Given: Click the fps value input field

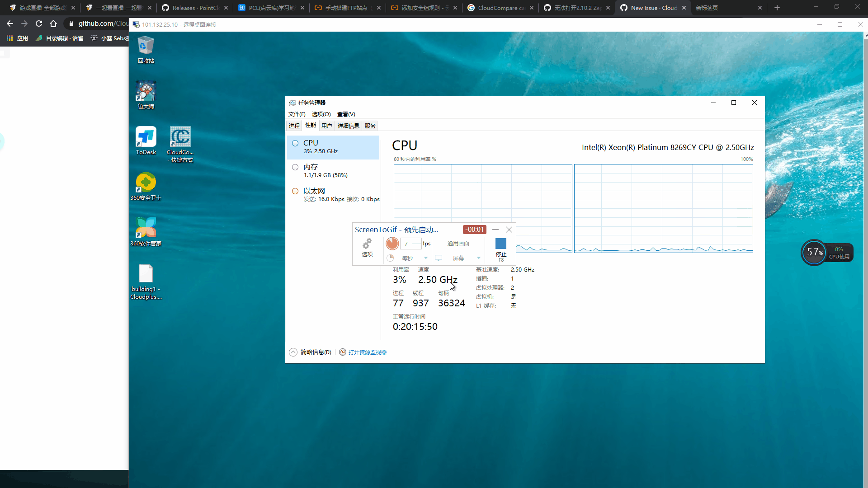Looking at the screenshot, I should tap(410, 244).
